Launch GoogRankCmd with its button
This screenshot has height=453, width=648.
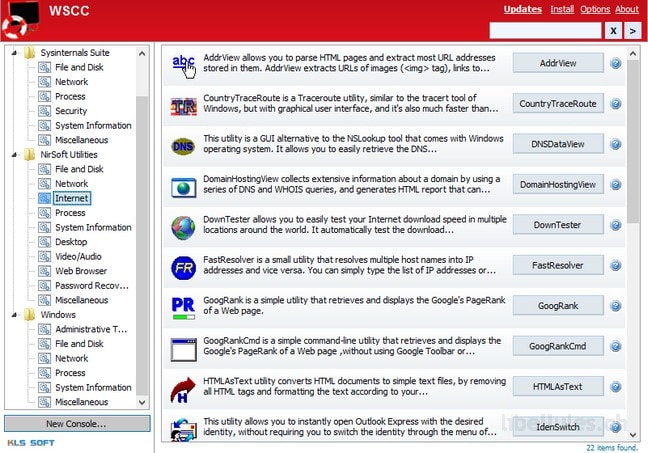click(558, 346)
